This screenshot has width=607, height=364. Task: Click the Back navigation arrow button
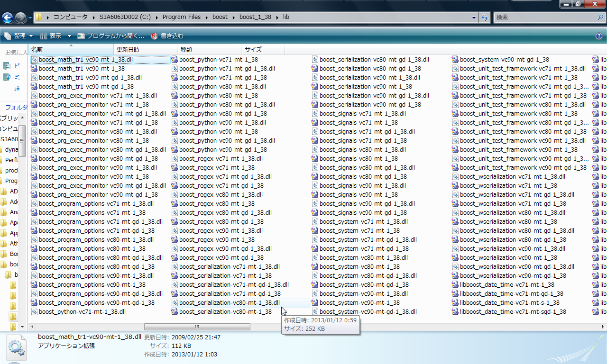click(8, 18)
